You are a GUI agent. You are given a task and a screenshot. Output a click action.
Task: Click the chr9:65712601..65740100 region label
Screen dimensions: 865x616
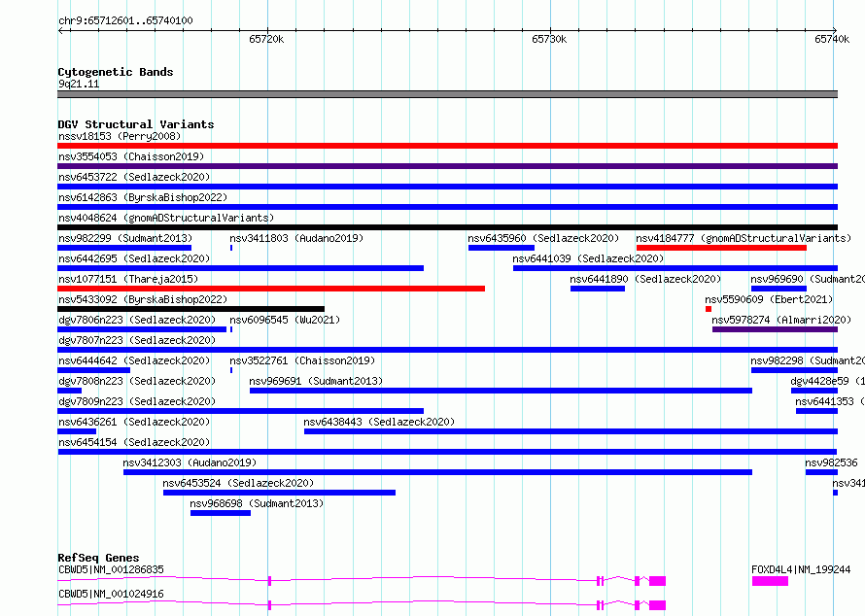pyautogui.click(x=125, y=20)
